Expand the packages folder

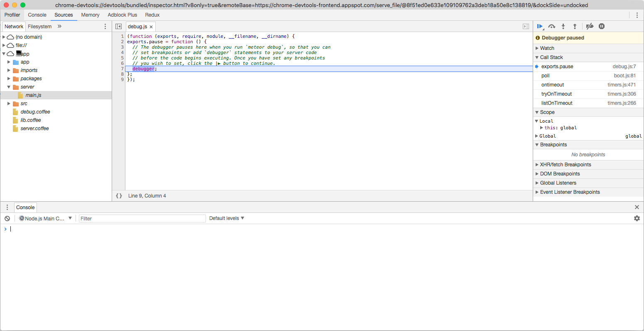pos(9,79)
